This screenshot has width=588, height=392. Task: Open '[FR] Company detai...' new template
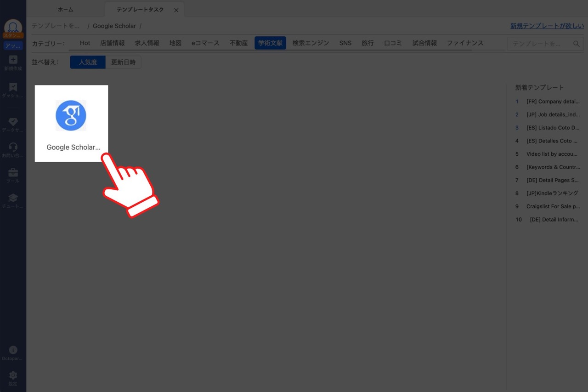tap(553, 102)
